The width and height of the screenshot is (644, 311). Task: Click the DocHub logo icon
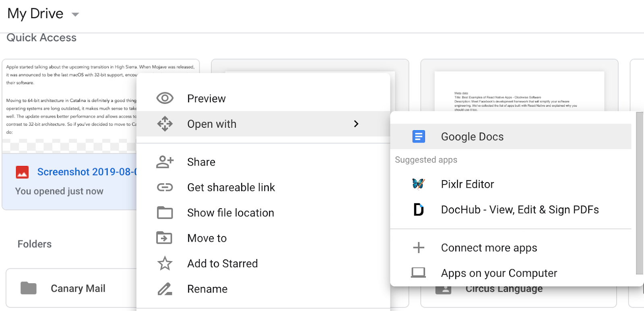pyautogui.click(x=419, y=209)
